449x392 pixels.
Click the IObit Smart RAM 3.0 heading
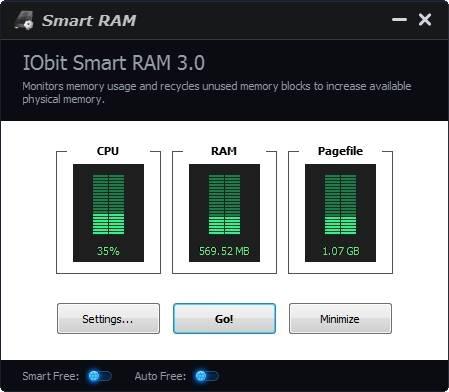pyautogui.click(x=114, y=63)
